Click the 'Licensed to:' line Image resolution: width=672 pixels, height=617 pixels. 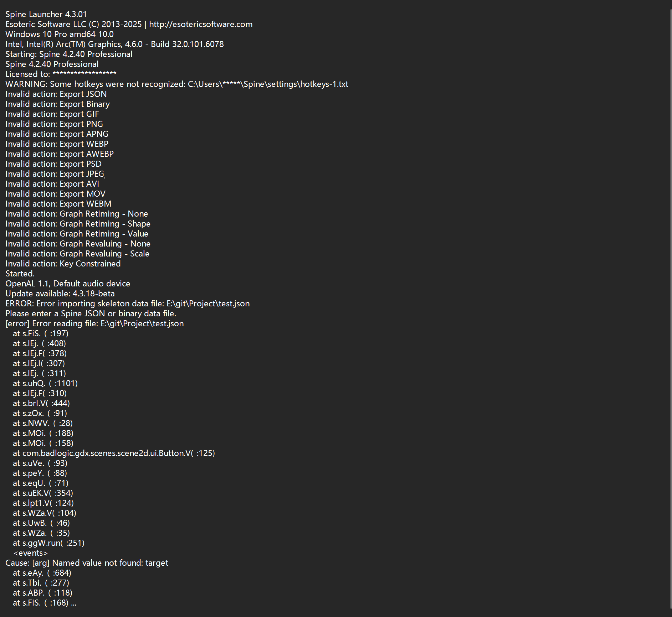click(x=61, y=74)
